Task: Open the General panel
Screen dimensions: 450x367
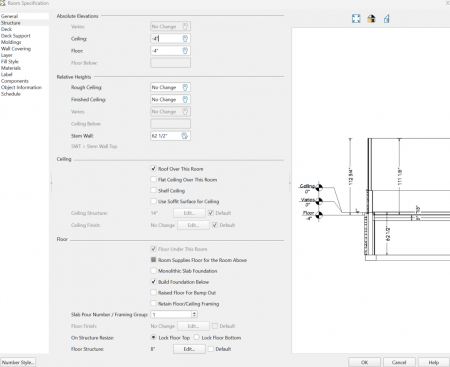Action: pos(9,16)
